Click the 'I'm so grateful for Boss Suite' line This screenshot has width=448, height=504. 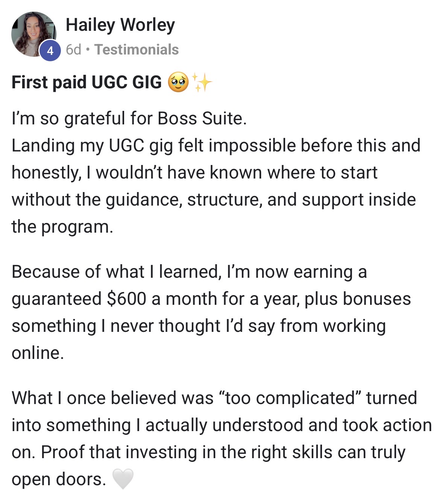(129, 118)
